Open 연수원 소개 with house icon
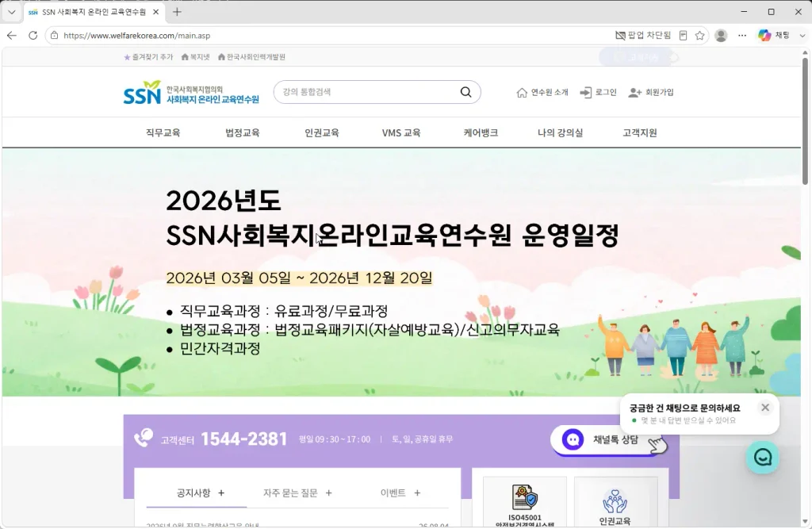The width and height of the screenshot is (812, 529). click(542, 92)
